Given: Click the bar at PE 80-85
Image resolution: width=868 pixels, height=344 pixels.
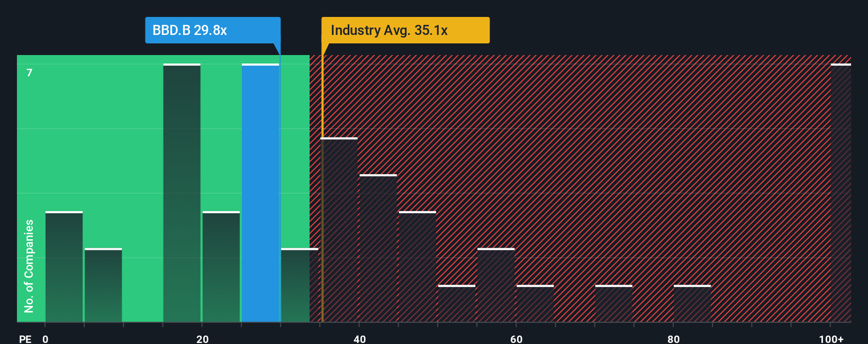Looking at the screenshot, I should click(692, 303).
